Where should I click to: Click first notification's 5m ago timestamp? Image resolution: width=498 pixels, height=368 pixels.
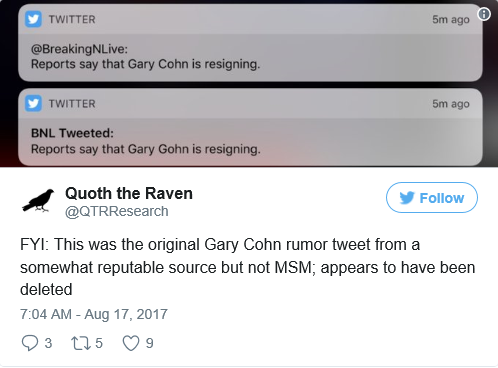click(x=451, y=19)
